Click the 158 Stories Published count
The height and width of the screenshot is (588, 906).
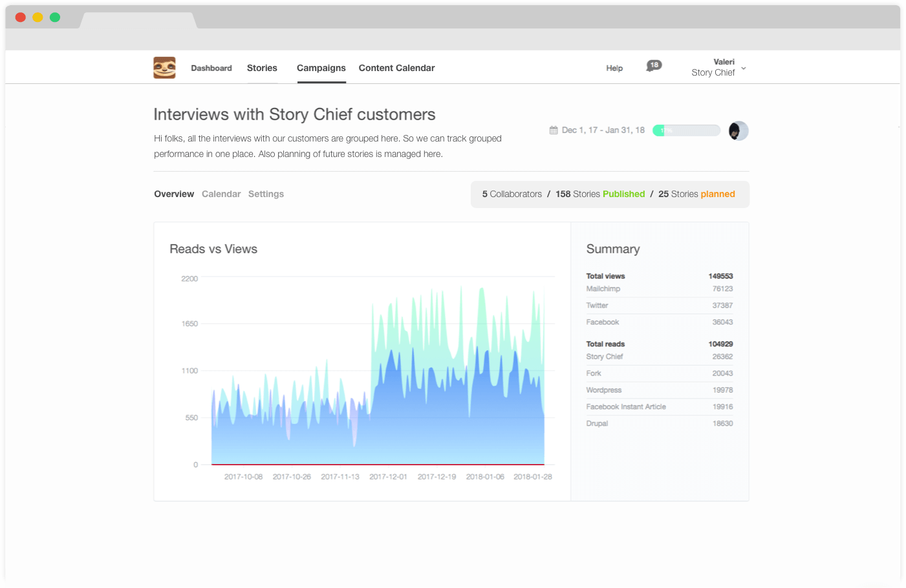(x=599, y=194)
